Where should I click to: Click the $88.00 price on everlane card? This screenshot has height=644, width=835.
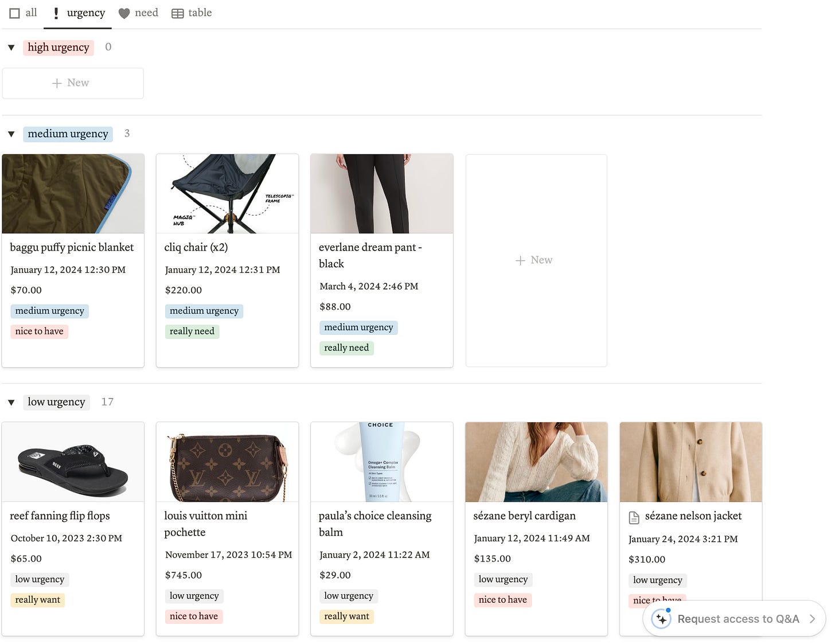pyautogui.click(x=335, y=307)
